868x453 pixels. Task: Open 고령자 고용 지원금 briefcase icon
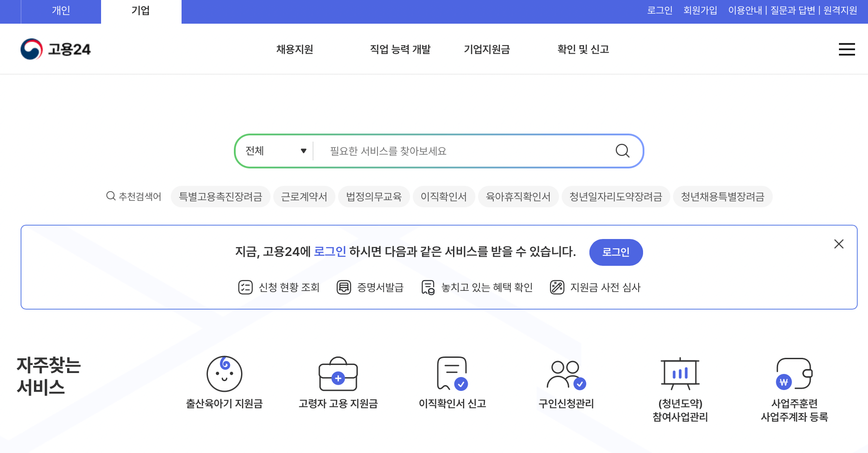pyautogui.click(x=339, y=375)
